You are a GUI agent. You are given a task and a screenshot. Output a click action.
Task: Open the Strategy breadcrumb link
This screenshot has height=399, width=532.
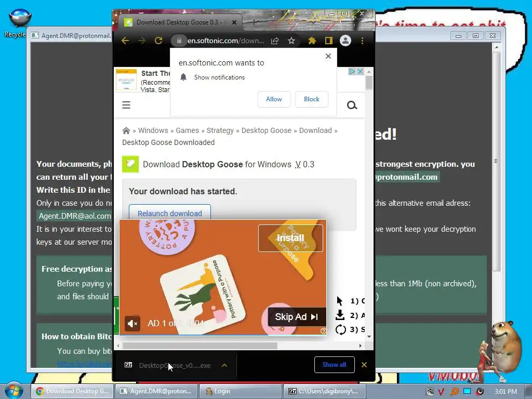click(x=220, y=130)
